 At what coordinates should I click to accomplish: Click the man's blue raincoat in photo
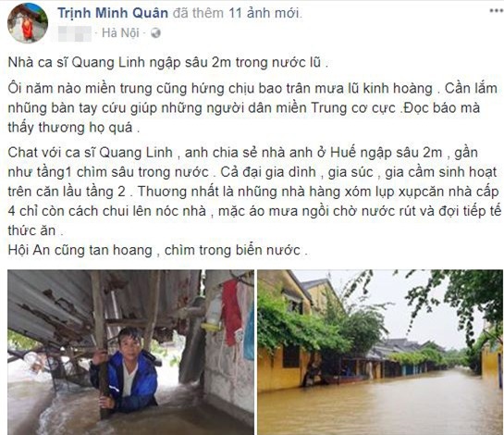point(129,381)
